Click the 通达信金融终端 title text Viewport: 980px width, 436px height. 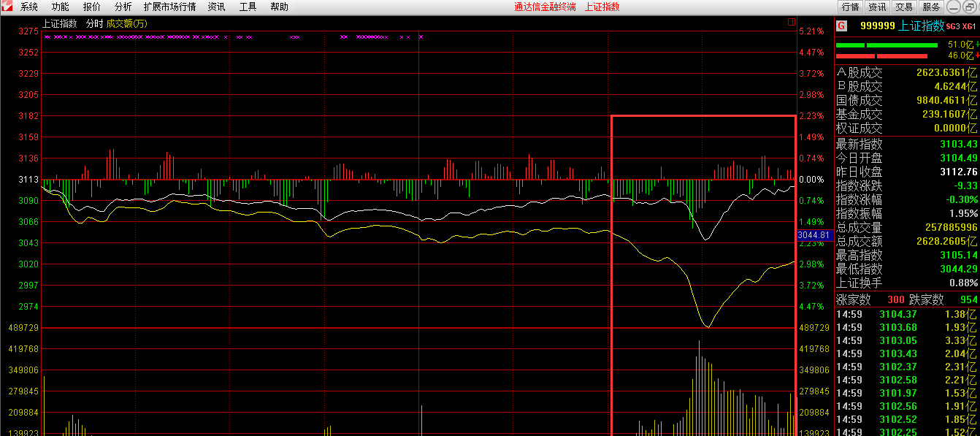tap(545, 7)
